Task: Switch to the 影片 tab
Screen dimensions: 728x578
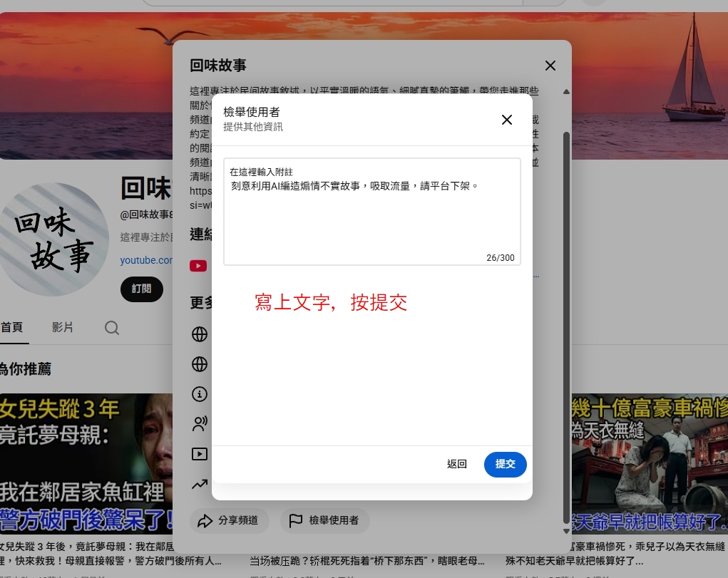Action: point(62,327)
